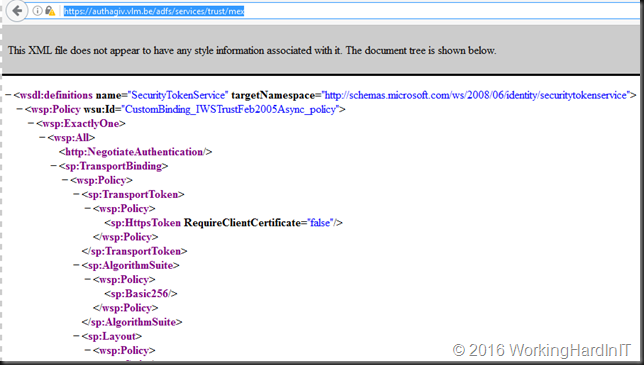The width and height of the screenshot is (644, 365).
Task: Collapse the sp:AlgorithmSuite node
Action: tap(76, 265)
